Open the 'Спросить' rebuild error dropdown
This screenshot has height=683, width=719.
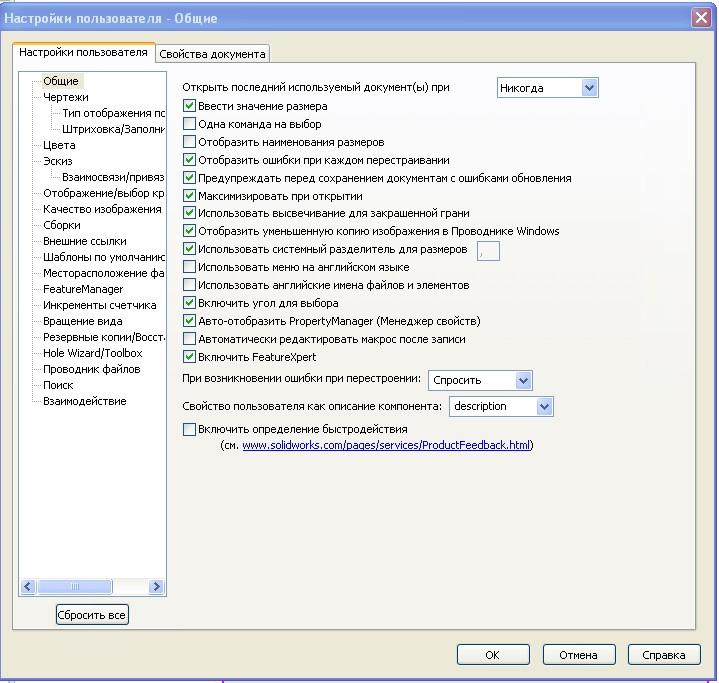(480, 380)
